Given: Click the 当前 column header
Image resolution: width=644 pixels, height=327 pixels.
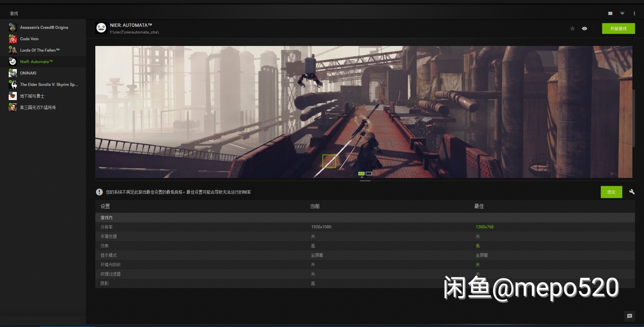Looking at the screenshot, I should 315,206.
